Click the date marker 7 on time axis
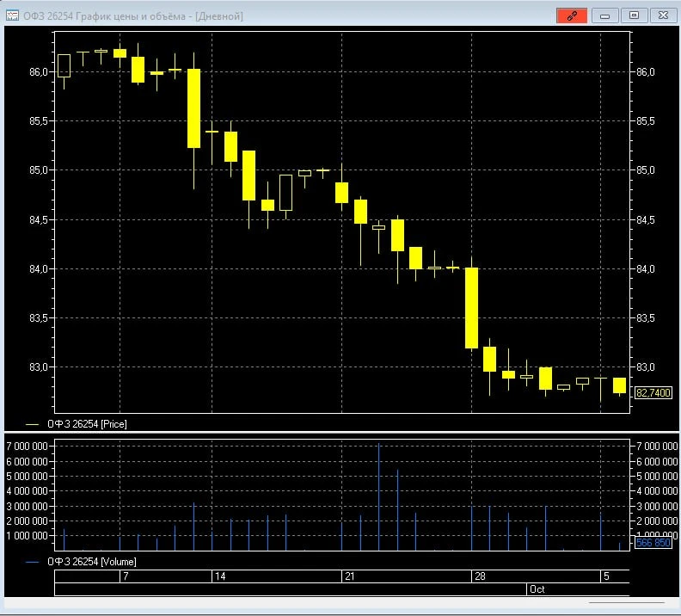Screen dimensions: 681x616 point(126,576)
